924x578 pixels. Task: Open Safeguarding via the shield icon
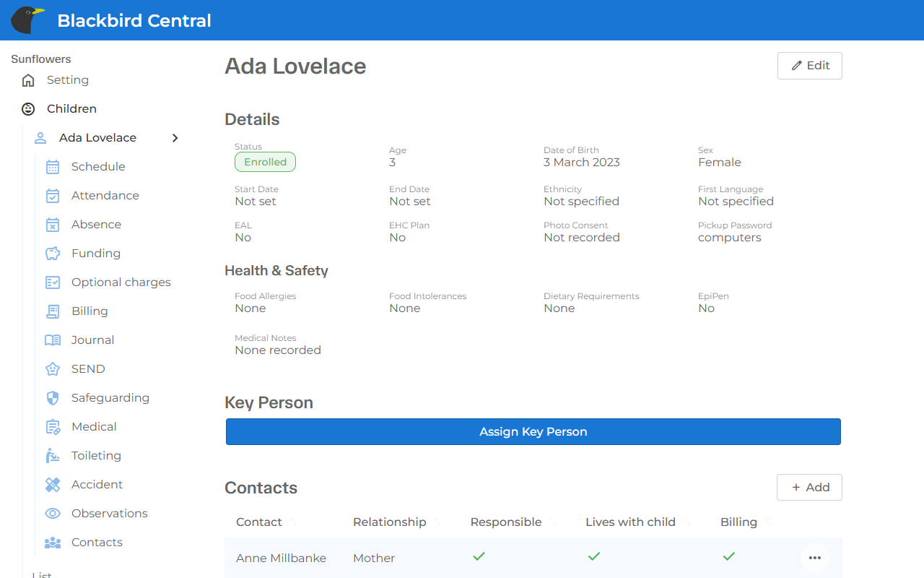53,398
